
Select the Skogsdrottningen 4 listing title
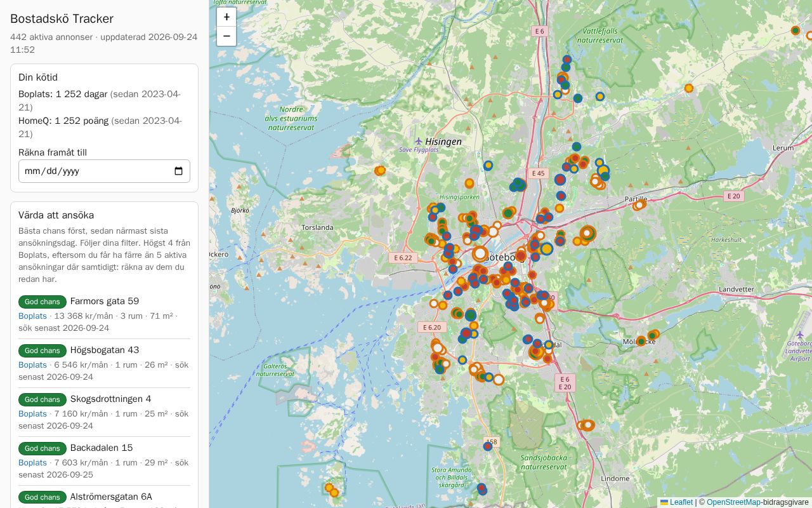click(111, 399)
